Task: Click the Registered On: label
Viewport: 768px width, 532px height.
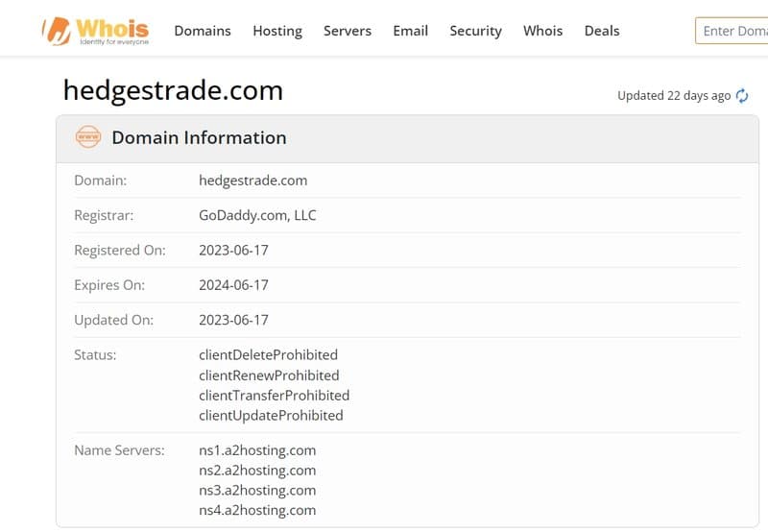Action: [119, 250]
